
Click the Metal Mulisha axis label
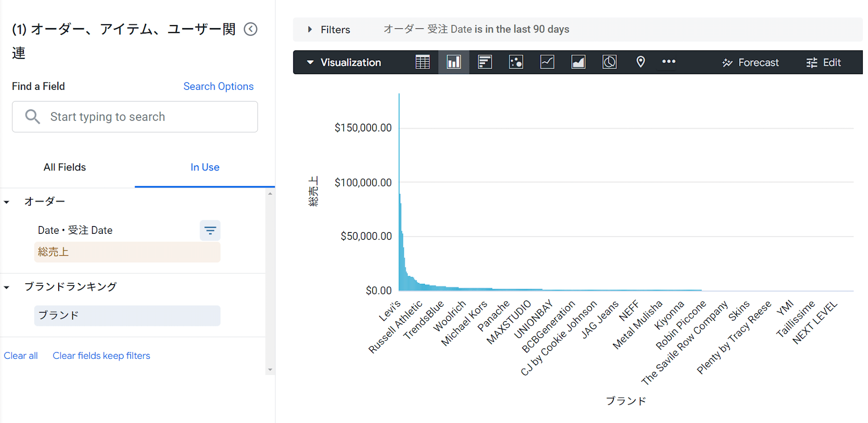point(637,325)
